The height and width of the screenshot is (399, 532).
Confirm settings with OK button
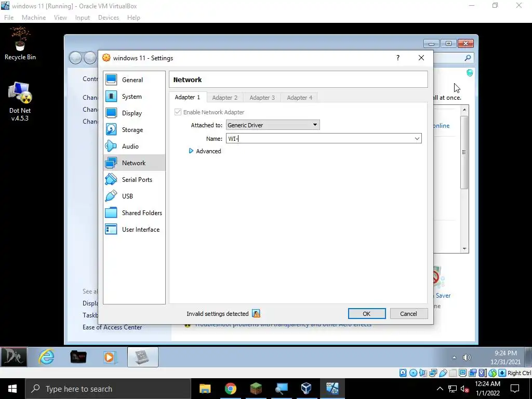[367, 314]
